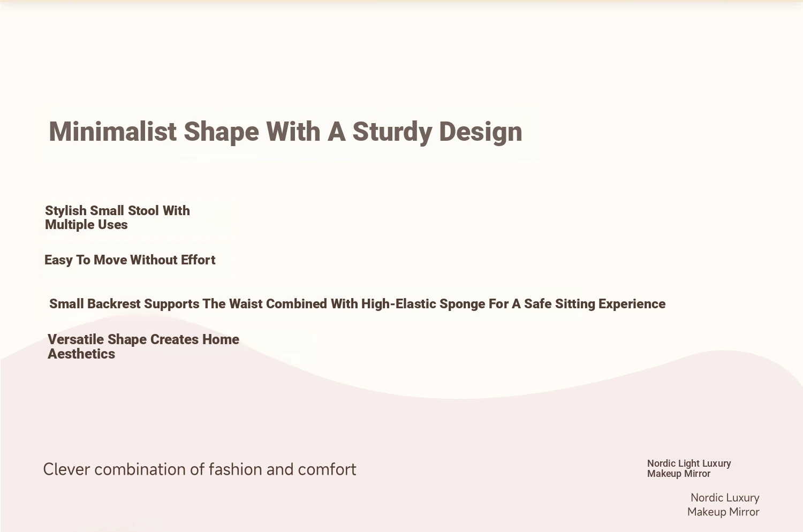Click the word "Minimalist" in the headline
The width and height of the screenshot is (803, 532).
tap(112, 132)
